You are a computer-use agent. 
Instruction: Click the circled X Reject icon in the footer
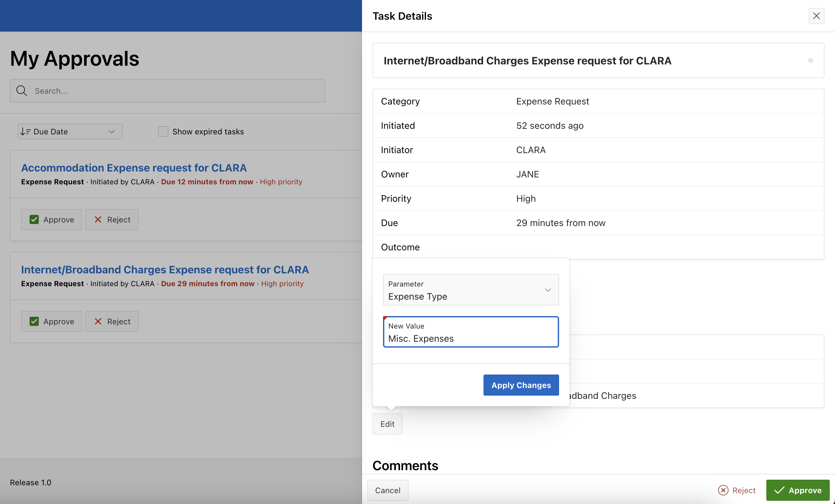coord(723,490)
